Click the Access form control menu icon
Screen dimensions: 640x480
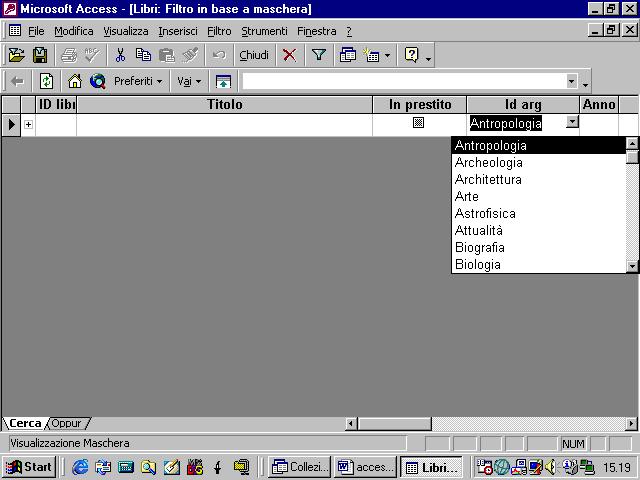click(x=15, y=30)
